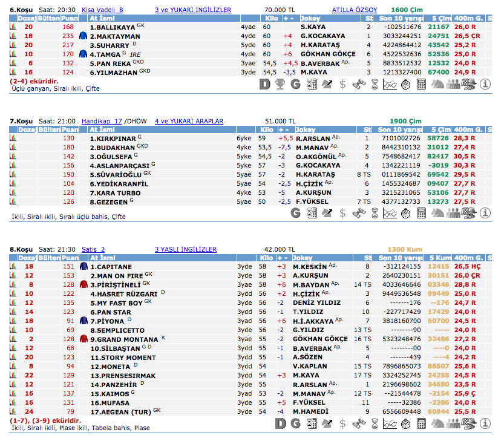Open the line chart icon under race 8

coord(390,423)
